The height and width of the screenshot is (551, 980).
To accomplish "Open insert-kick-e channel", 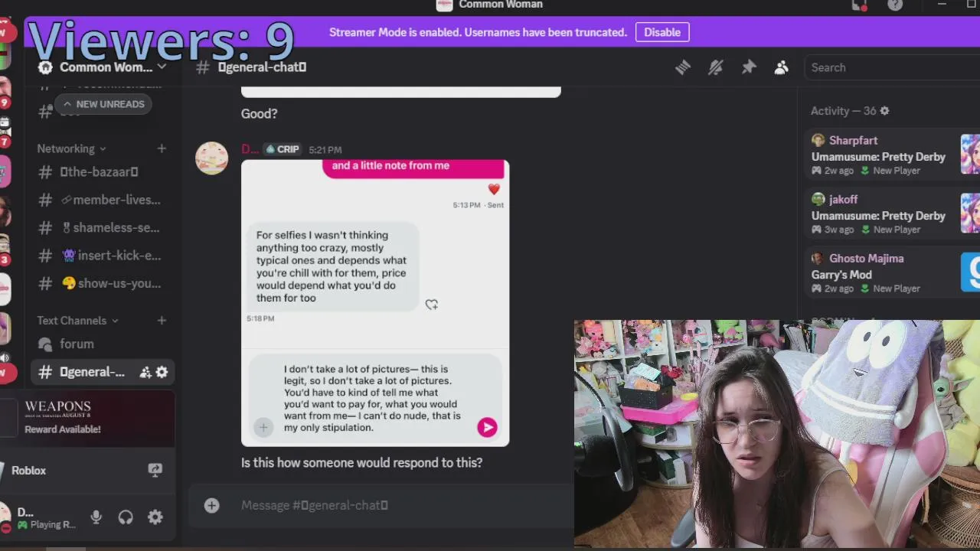I will tap(103, 256).
